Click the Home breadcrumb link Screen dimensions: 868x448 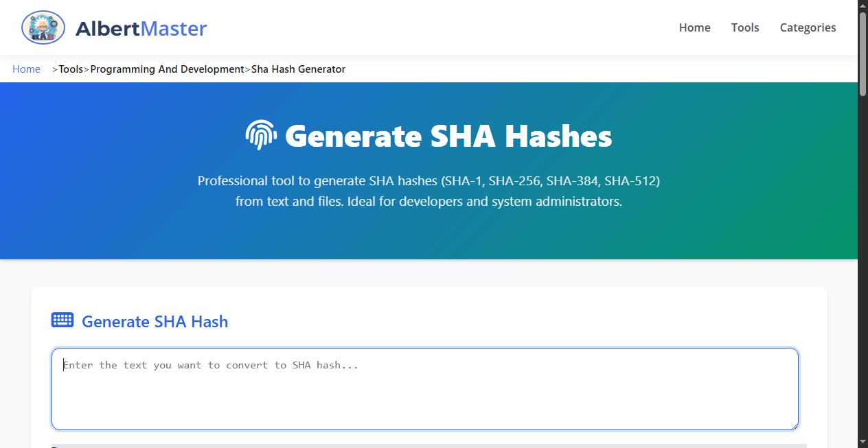point(26,69)
